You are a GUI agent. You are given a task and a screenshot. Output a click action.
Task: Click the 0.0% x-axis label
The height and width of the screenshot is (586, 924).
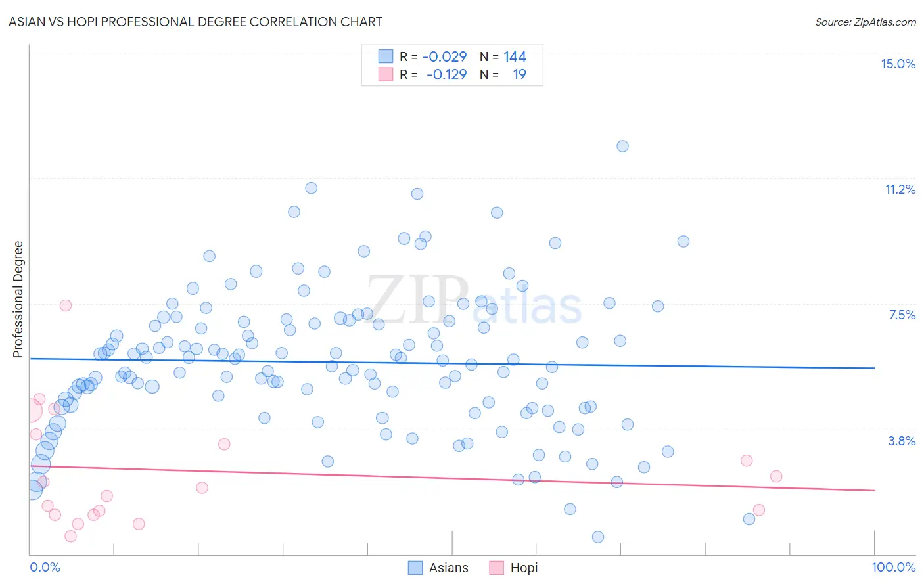pos(45,567)
